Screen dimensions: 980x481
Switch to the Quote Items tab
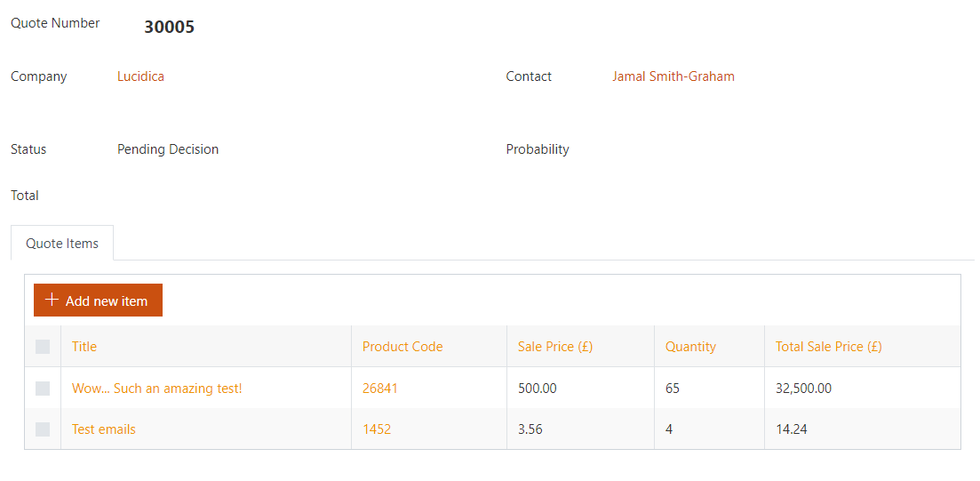click(62, 244)
